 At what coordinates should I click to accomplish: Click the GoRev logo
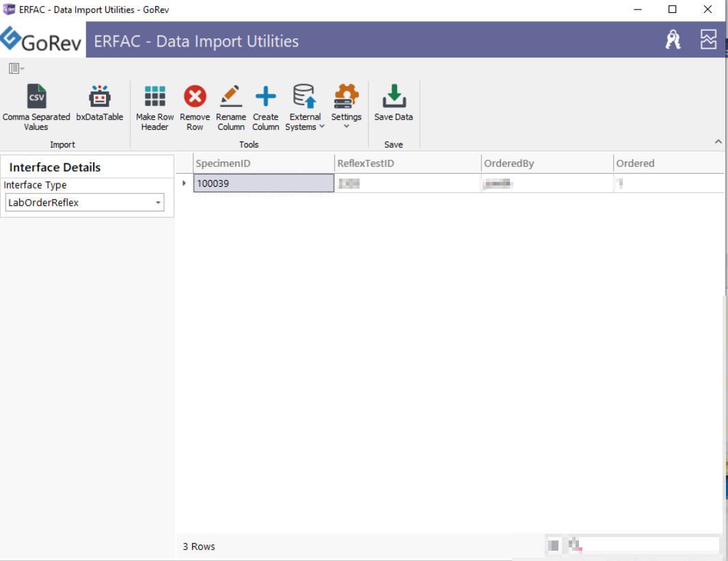click(x=41, y=40)
